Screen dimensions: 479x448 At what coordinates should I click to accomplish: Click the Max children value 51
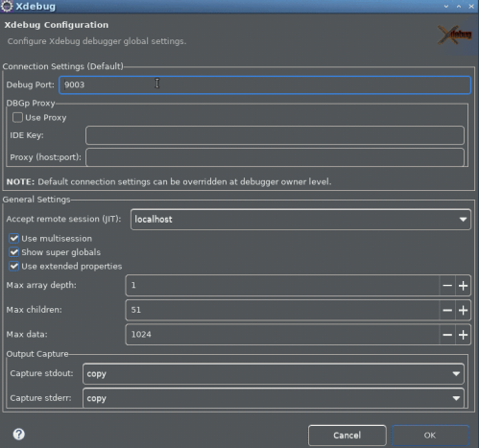coord(282,310)
